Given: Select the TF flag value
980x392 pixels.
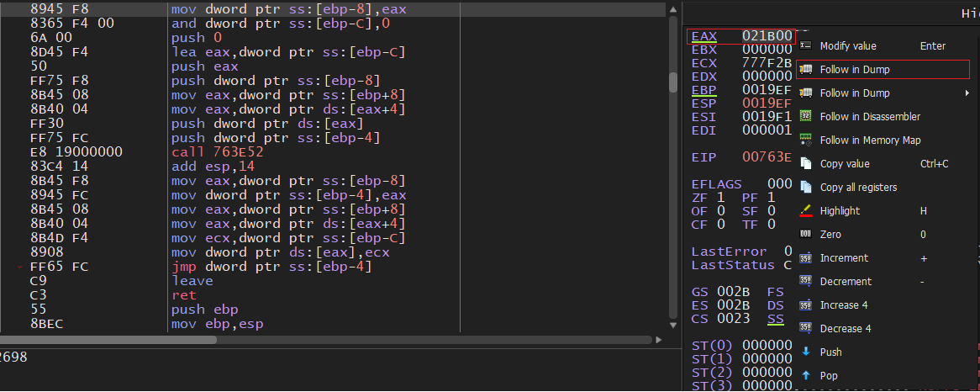Looking at the screenshot, I should [x=771, y=225].
